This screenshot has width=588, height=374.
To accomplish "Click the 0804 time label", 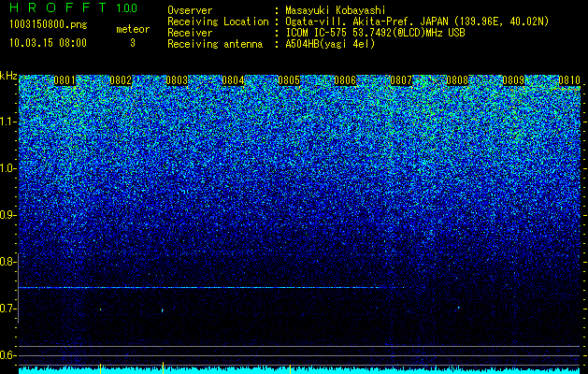I will [233, 80].
